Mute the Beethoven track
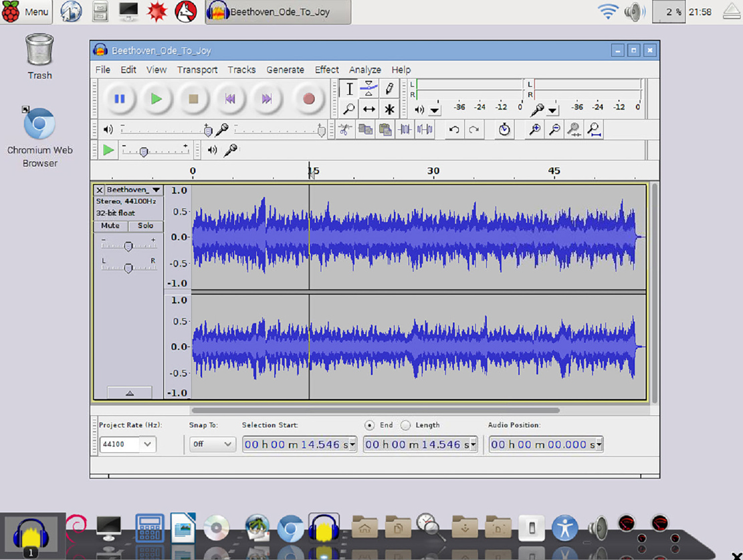This screenshot has width=743, height=560. click(x=110, y=226)
